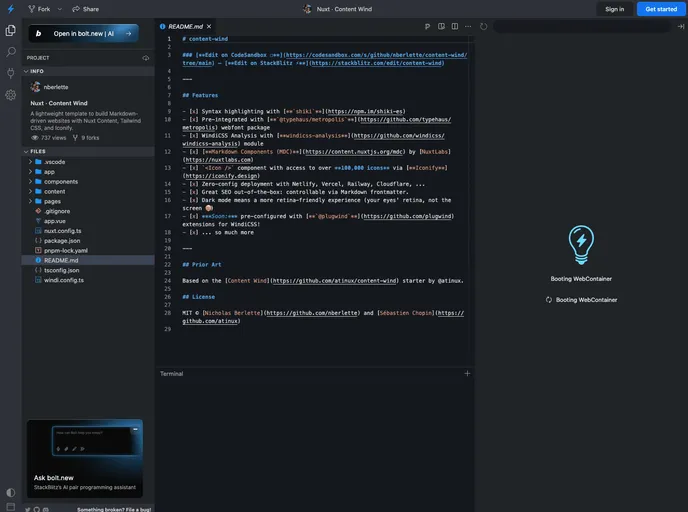Click Something broken? File a bug! link
Viewport: 688px width, 512px height.
tap(114, 509)
